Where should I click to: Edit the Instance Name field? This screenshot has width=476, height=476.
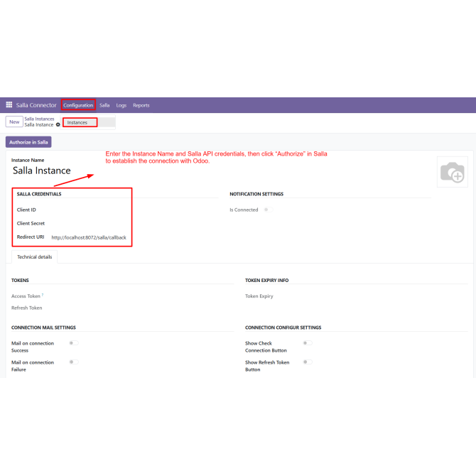(x=42, y=171)
